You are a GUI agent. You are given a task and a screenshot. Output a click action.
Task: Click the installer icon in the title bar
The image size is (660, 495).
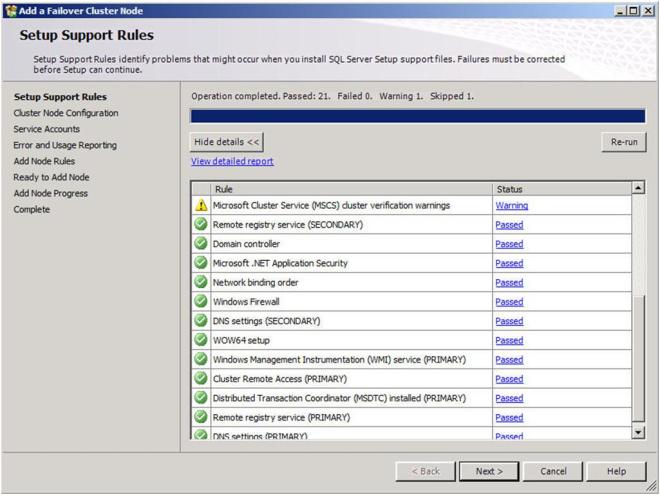click(11, 10)
